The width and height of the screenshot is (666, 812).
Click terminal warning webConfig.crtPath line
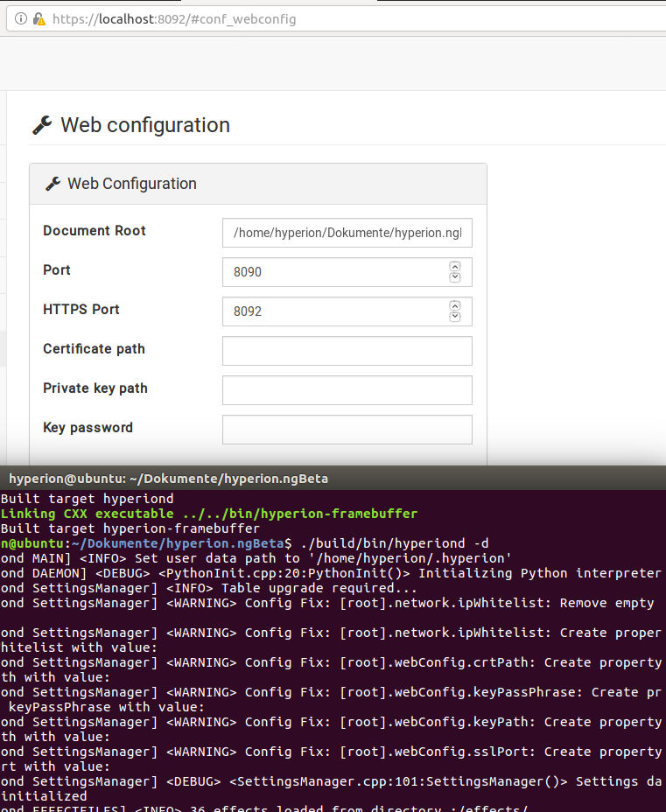tap(331, 662)
